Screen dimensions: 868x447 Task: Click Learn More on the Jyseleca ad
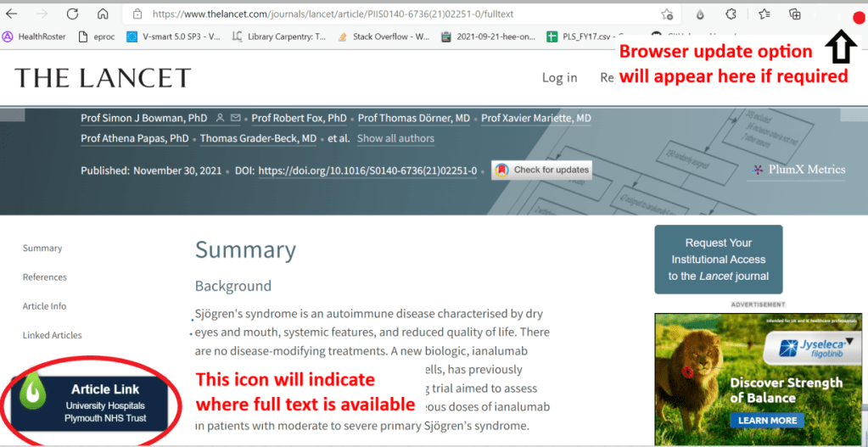point(767,420)
